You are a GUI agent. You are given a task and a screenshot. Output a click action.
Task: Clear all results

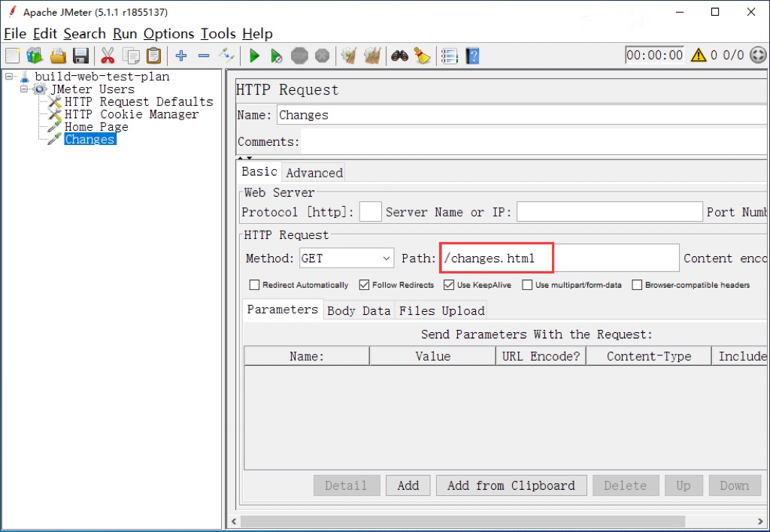372,56
